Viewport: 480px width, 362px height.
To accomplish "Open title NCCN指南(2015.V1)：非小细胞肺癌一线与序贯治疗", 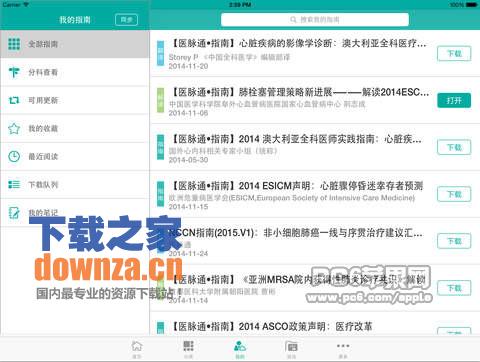I will pyautogui.click(x=296, y=233).
